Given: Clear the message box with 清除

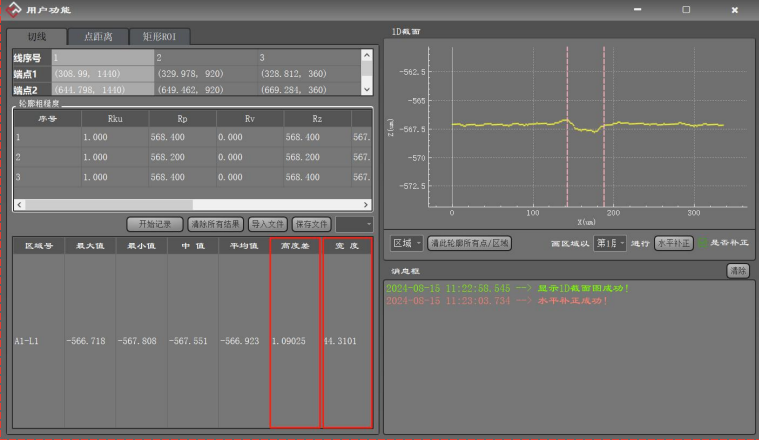Looking at the screenshot, I should point(736,270).
